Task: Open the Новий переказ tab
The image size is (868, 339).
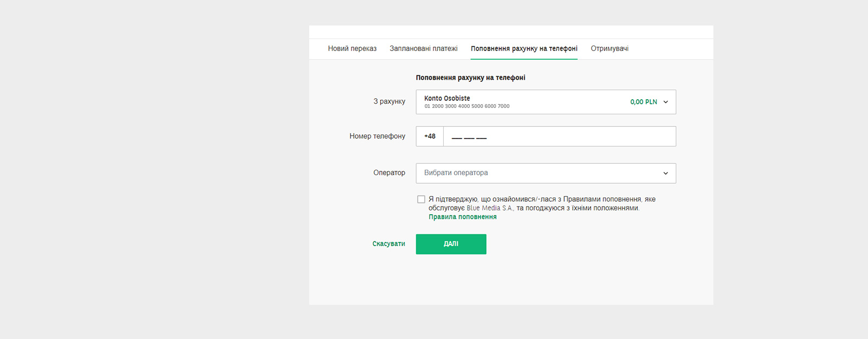Action: pyautogui.click(x=352, y=49)
